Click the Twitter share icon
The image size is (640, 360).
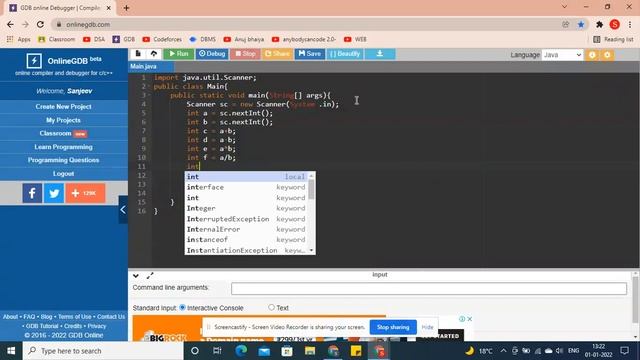[x=54, y=193]
